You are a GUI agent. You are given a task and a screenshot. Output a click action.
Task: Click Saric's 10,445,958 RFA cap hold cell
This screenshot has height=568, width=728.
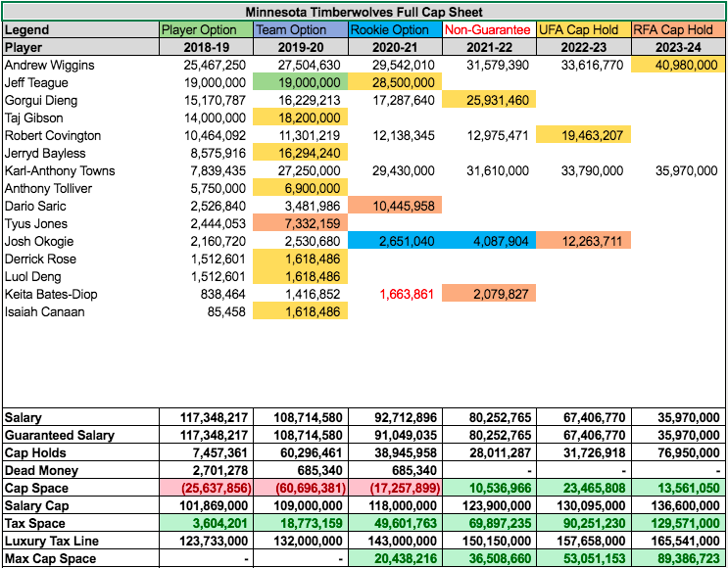pos(395,206)
